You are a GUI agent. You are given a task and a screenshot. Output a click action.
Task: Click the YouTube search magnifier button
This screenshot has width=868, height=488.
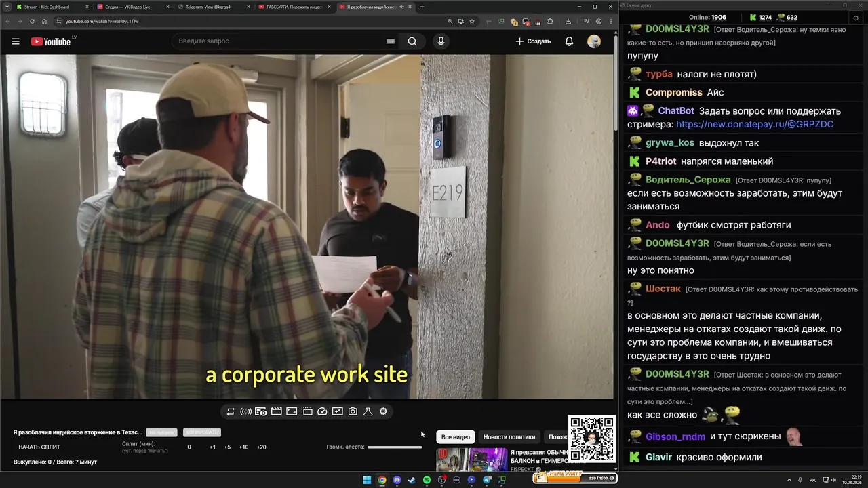point(412,41)
